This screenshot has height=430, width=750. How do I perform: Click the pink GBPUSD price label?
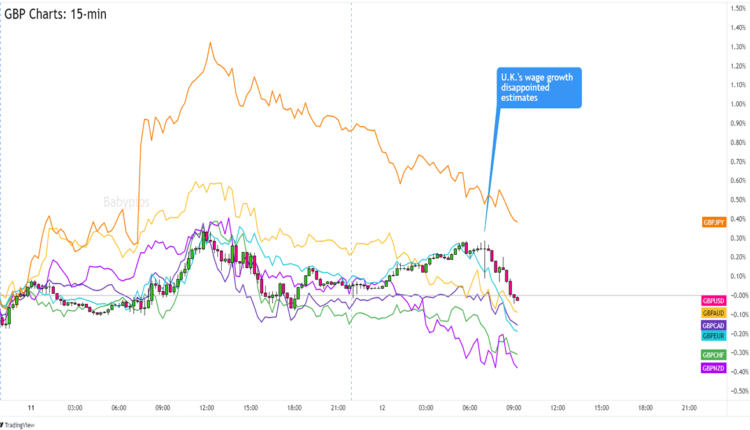pyautogui.click(x=714, y=301)
